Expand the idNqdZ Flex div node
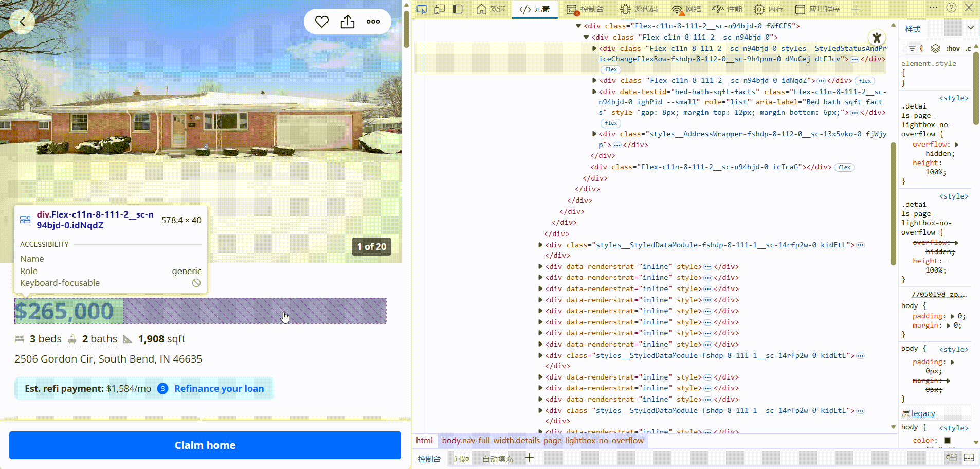 [x=594, y=80]
